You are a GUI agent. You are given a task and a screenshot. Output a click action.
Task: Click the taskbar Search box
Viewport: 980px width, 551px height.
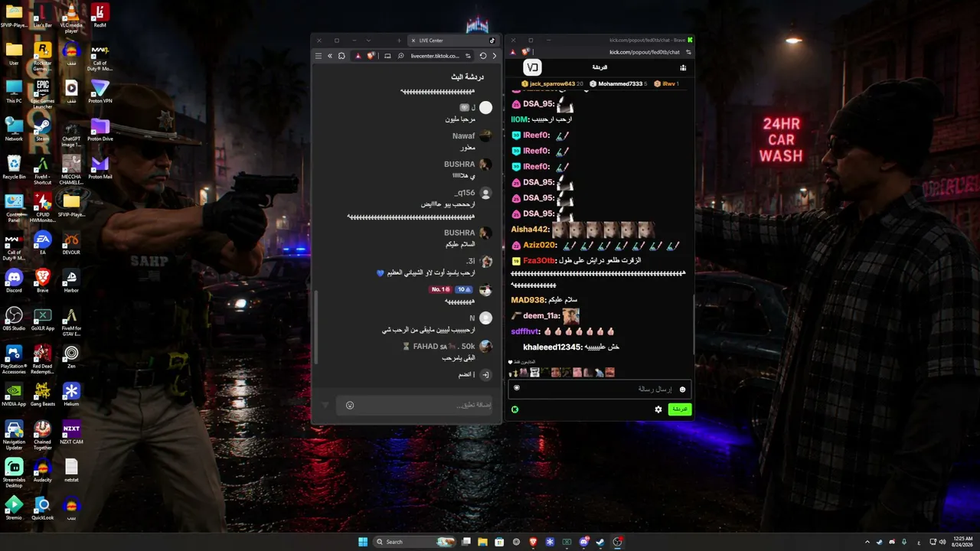(414, 542)
